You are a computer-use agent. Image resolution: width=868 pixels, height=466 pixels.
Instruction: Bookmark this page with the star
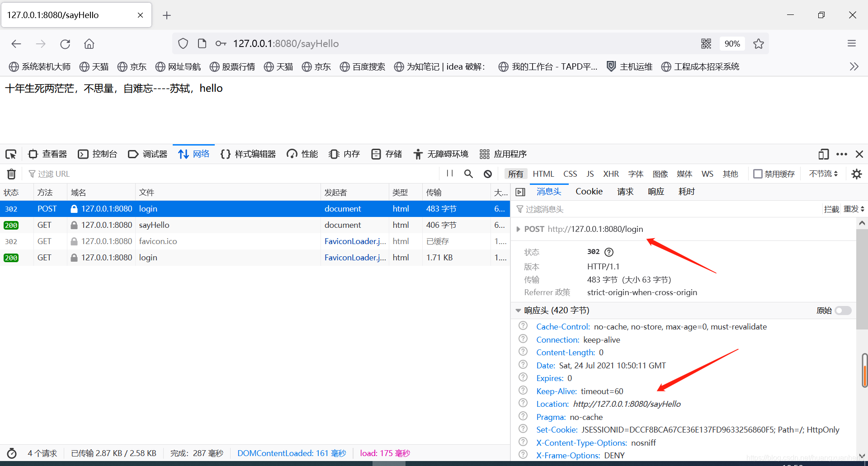759,43
